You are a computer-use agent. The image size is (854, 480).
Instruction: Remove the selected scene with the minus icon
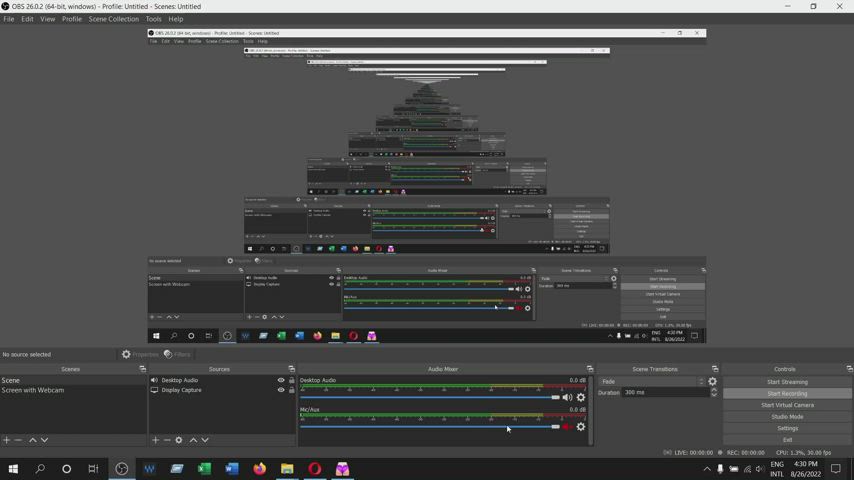coord(18,440)
